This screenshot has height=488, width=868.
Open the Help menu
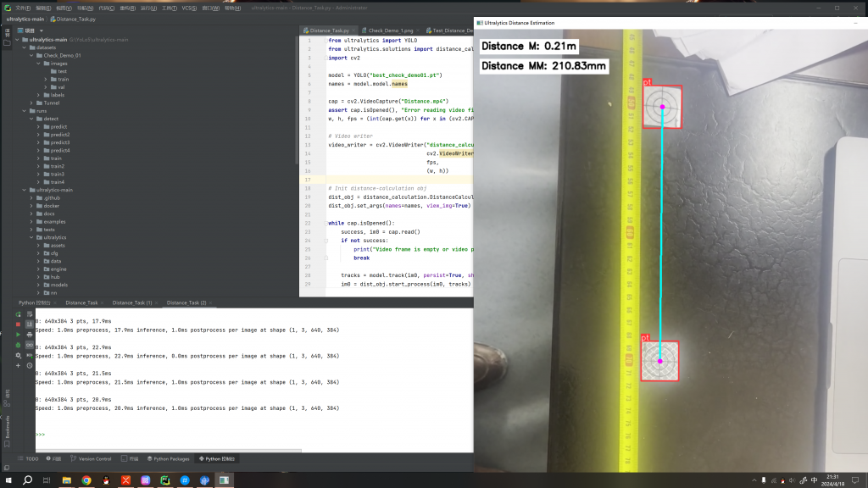[x=232, y=8]
